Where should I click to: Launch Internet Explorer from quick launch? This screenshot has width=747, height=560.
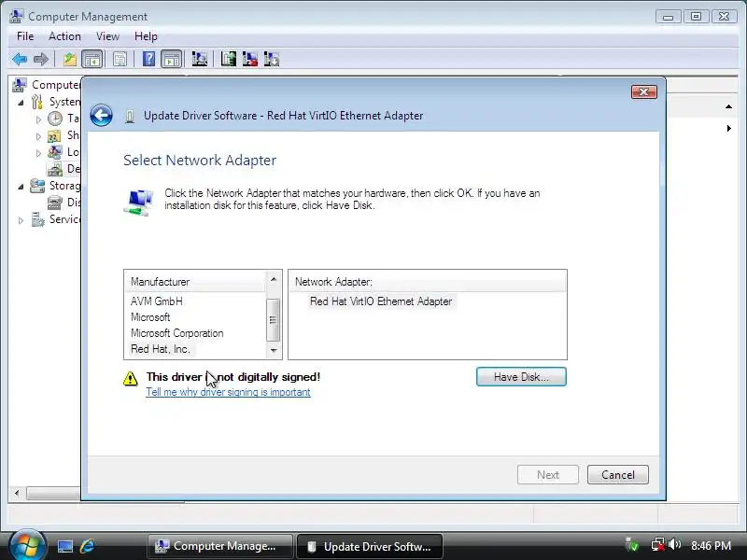[88, 546]
